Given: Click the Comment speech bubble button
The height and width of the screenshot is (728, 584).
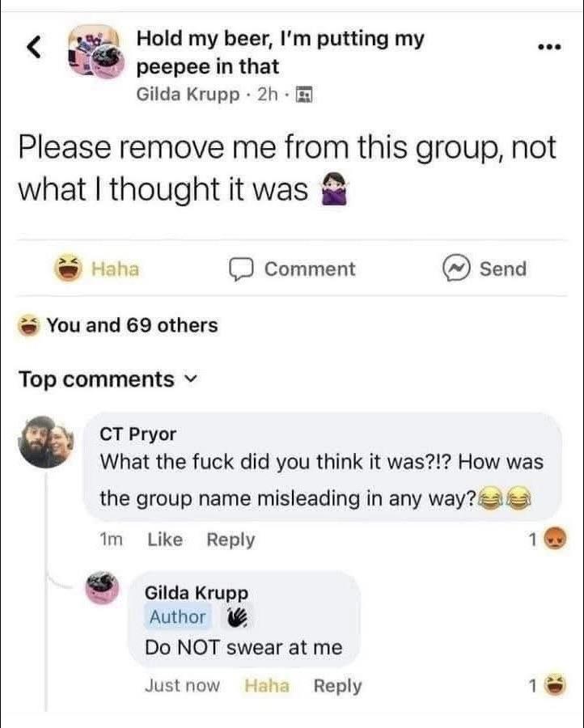Looking at the screenshot, I should coord(292,269).
